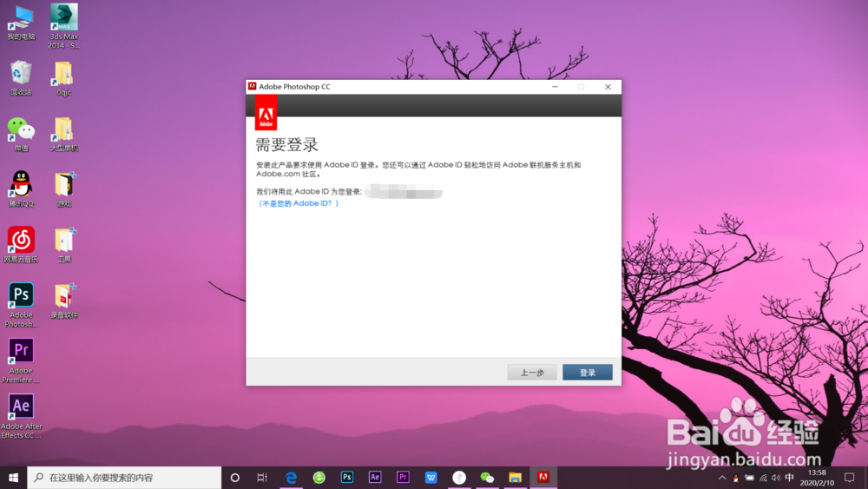Select the 录音软件 folder on desktop
This screenshot has height=489, width=868.
(x=63, y=301)
